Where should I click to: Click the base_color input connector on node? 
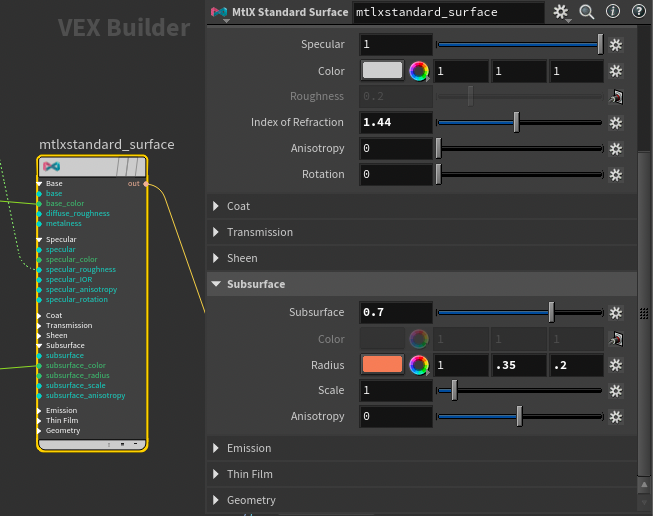(x=39, y=204)
